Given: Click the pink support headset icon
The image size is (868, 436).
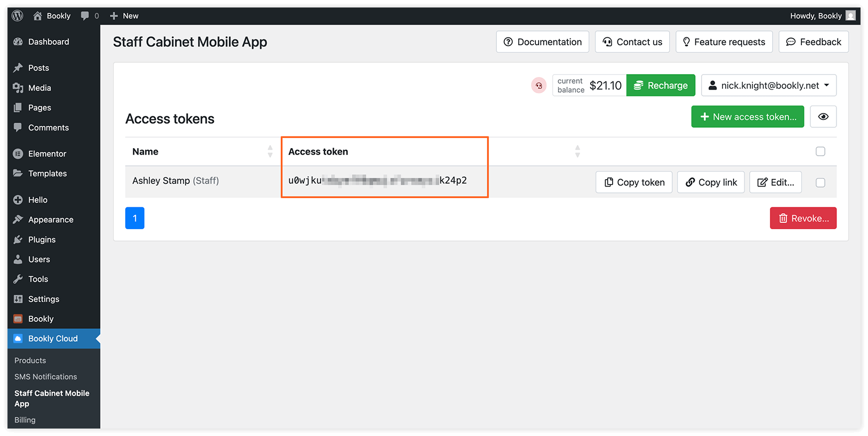Looking at the screenshot, I should 539,85.
